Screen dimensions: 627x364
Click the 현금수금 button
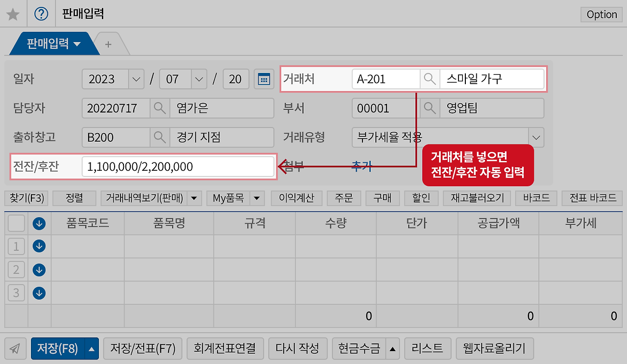pos(359,349)
